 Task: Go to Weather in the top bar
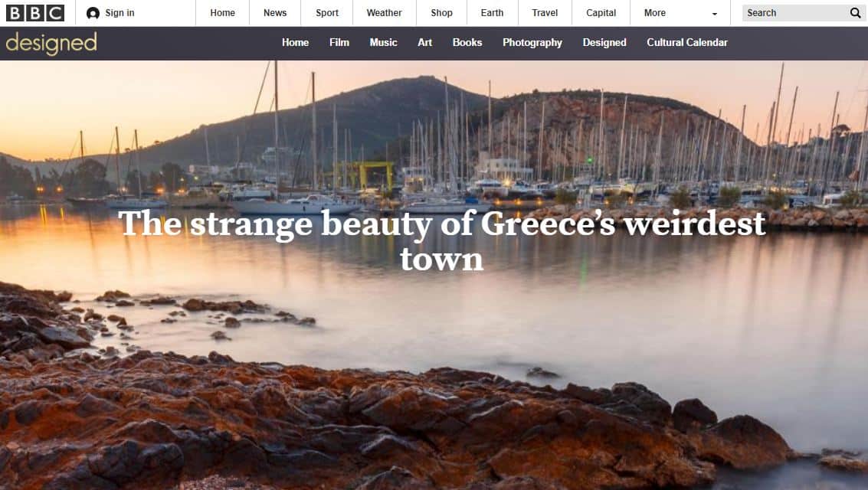point(384,13)
